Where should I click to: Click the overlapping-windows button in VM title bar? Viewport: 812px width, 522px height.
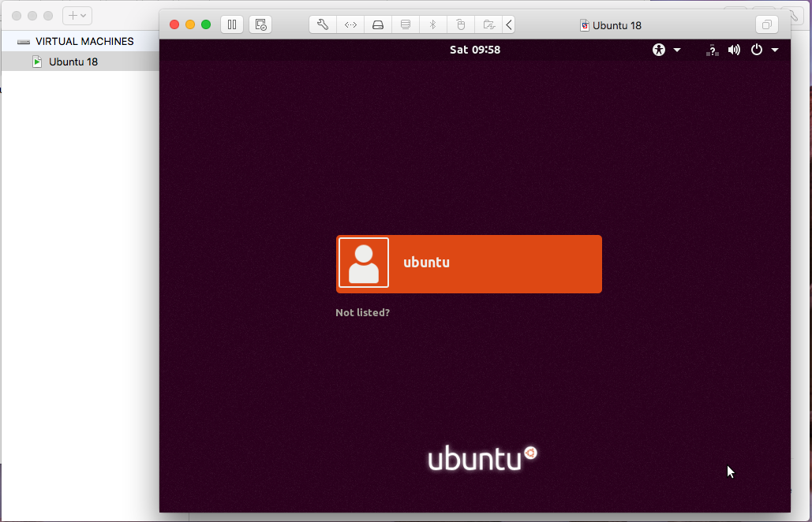[x=767, y=24]
